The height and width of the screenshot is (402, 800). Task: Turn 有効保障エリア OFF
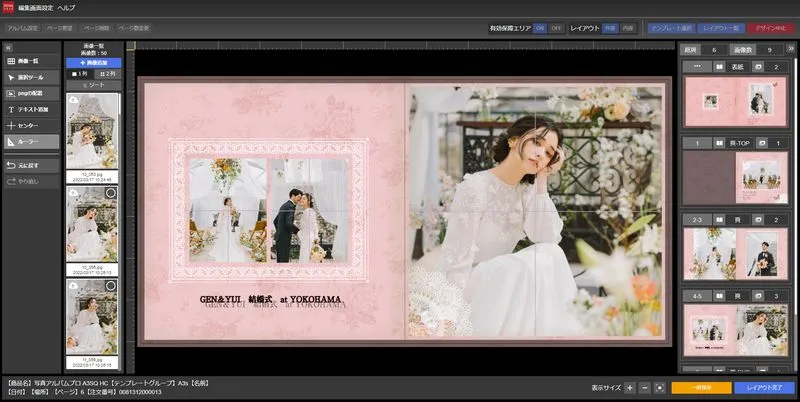coord(557,29)
